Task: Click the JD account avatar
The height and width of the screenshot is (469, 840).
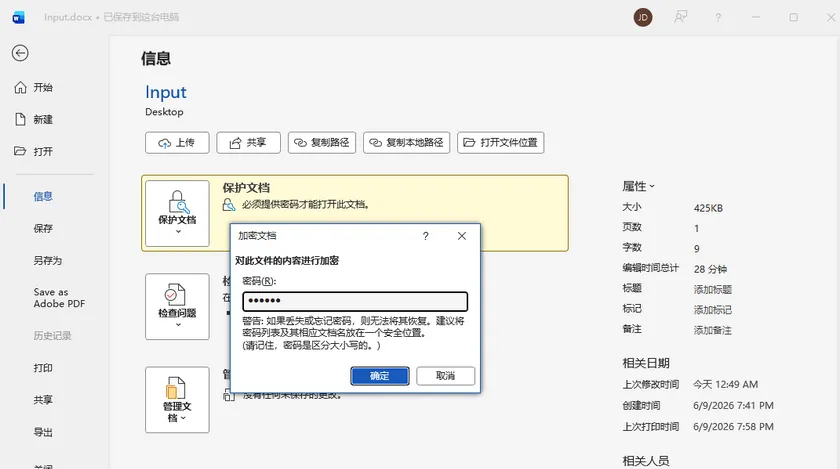Action: [643, 17]
